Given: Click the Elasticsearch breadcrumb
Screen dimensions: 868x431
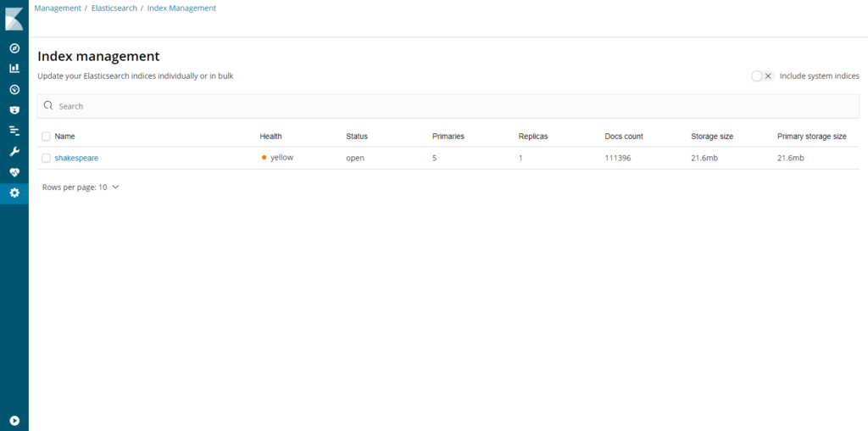Looking at the screenshot, I should 114,8.
